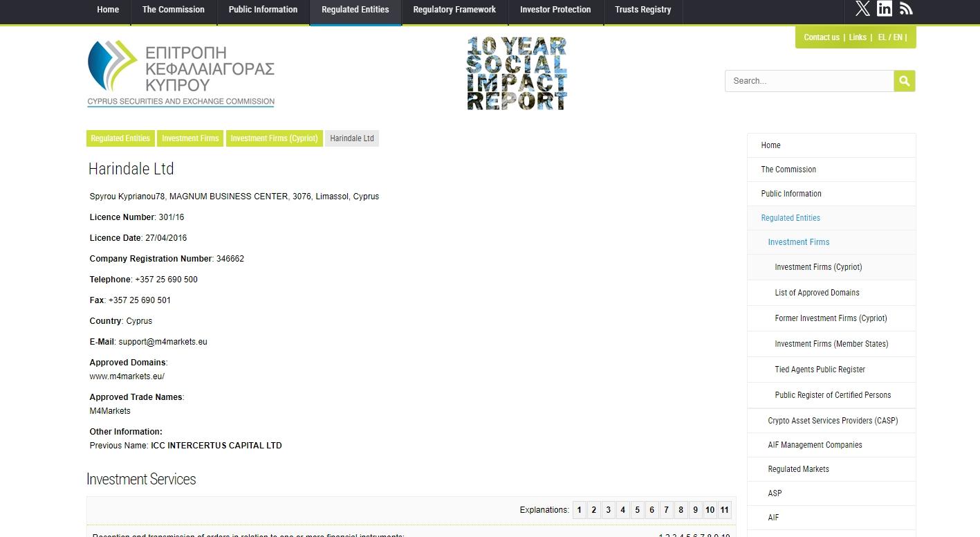Open the RSS feed icon
This screenshot has width=980, height=537.
pyautogui.click(x=906, y=8)
